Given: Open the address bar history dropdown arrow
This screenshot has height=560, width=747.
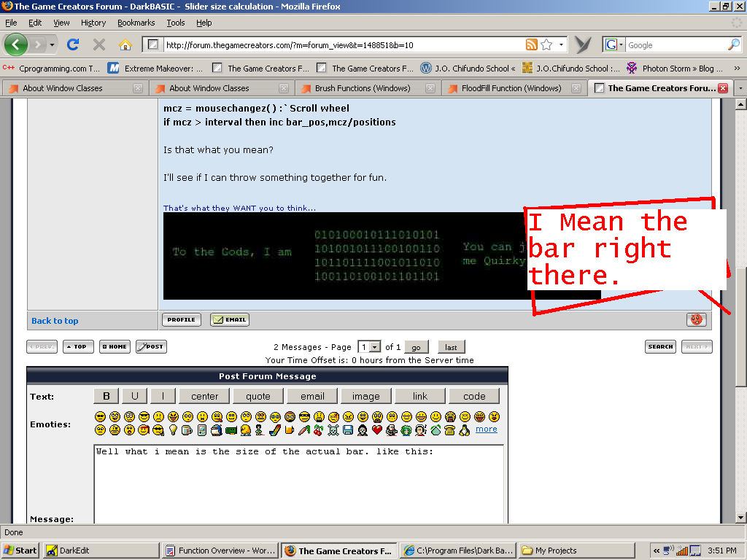Looking at the screenshot, I should [x=562, y=44].
